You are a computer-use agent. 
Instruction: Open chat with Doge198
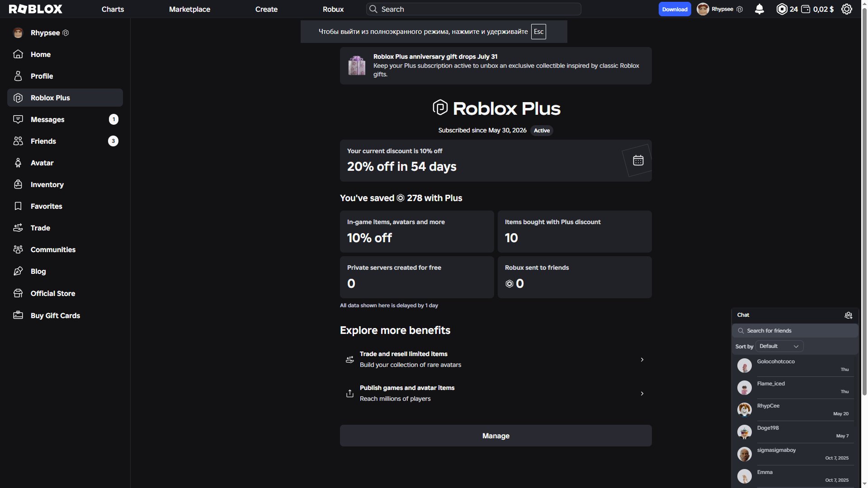pyautogui.click(x=795, y=432)
